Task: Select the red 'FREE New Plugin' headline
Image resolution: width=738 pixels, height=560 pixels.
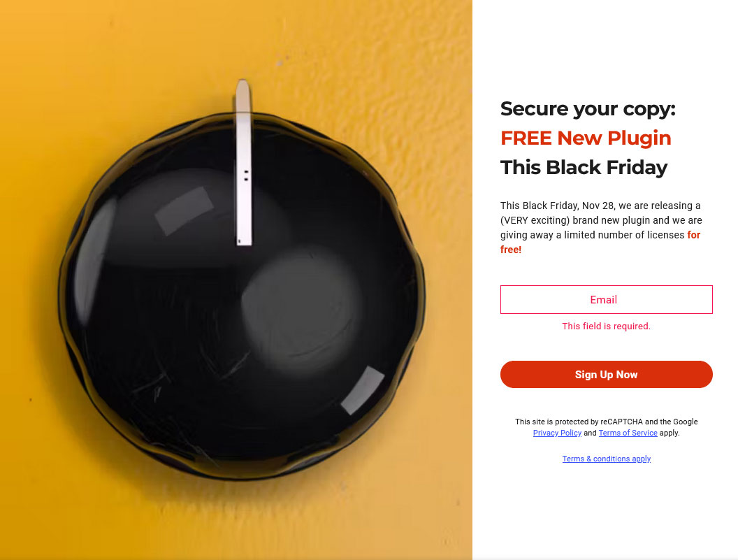Action: point(586,138)
